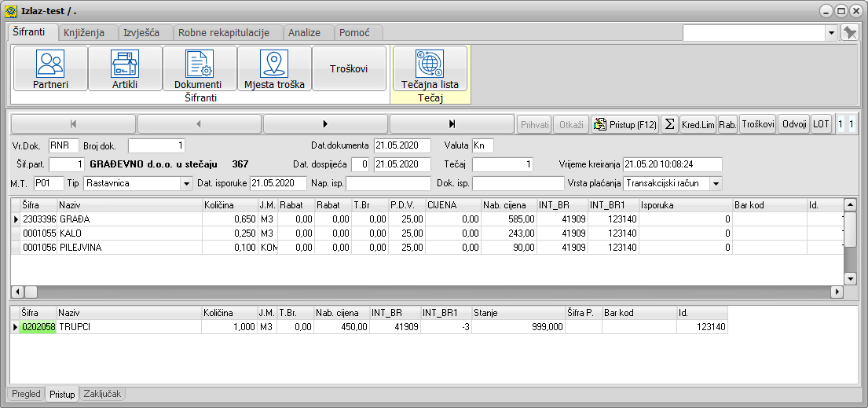Click the Troškovi toolbar button
868x408 pixels.
(757, 124)
